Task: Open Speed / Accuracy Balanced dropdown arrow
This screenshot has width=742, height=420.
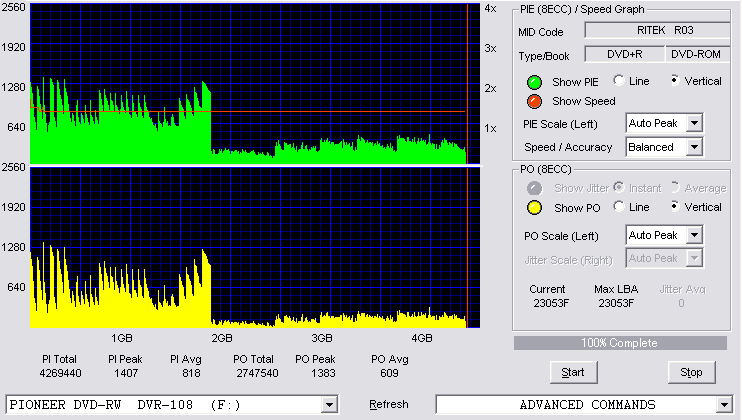Action: coord(694,147)
